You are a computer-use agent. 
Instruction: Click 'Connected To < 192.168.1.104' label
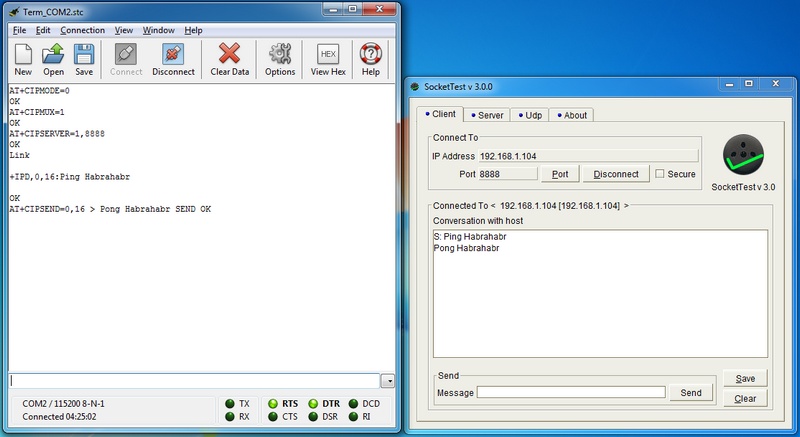tap(531, 205)
